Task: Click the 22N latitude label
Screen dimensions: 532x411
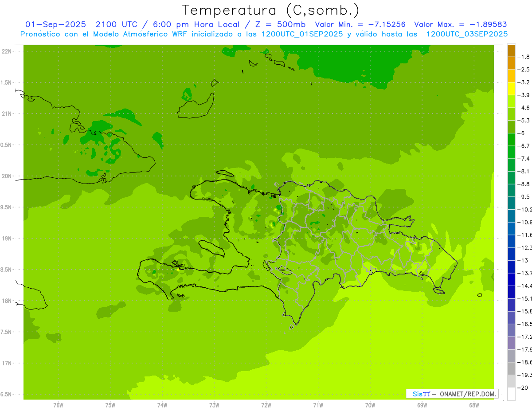Action: coord(6,51)
